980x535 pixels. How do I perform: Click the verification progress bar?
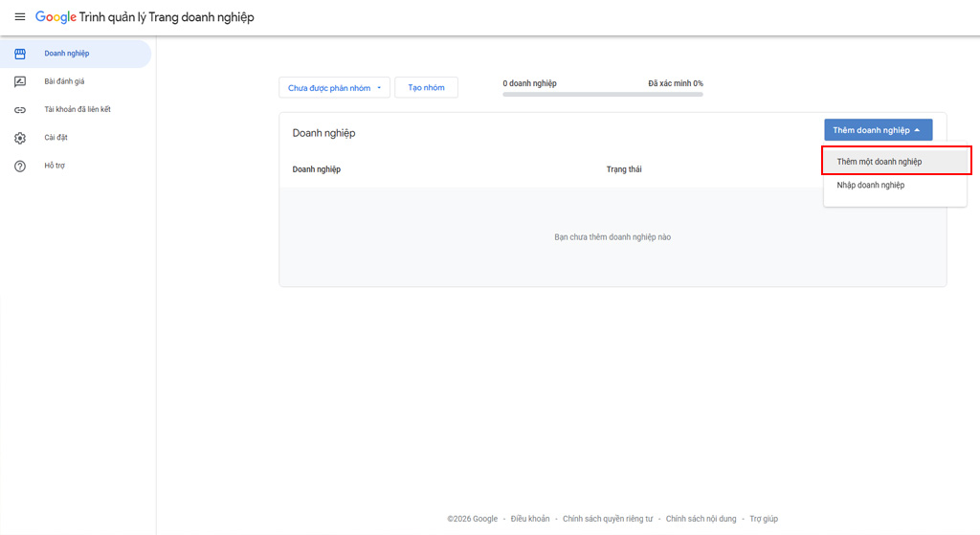(x=603, y=95)
